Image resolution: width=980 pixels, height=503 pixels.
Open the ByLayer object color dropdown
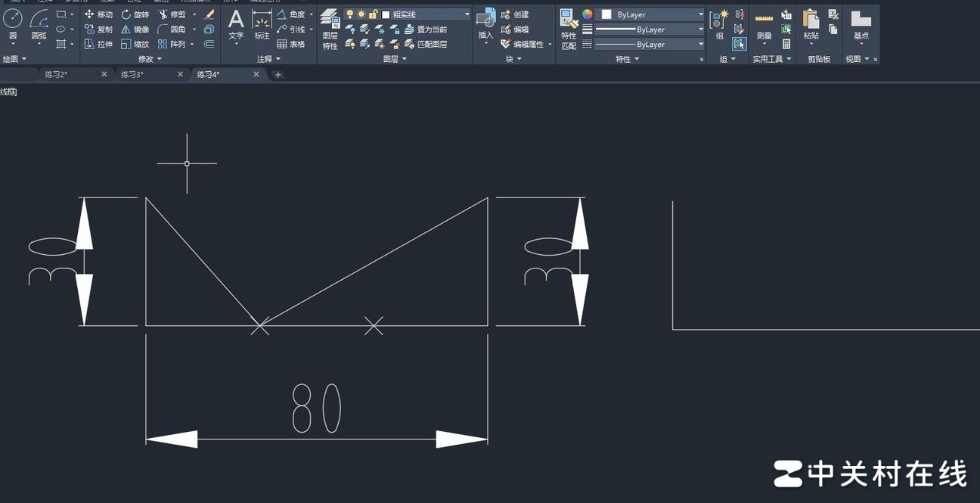tap(650, 14)
